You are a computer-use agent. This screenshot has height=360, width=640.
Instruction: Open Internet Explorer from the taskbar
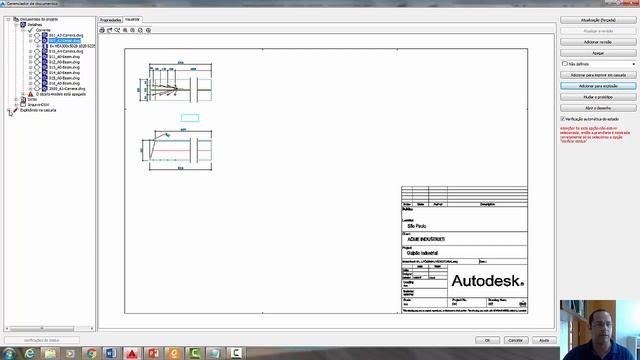(x=29, y=353)
